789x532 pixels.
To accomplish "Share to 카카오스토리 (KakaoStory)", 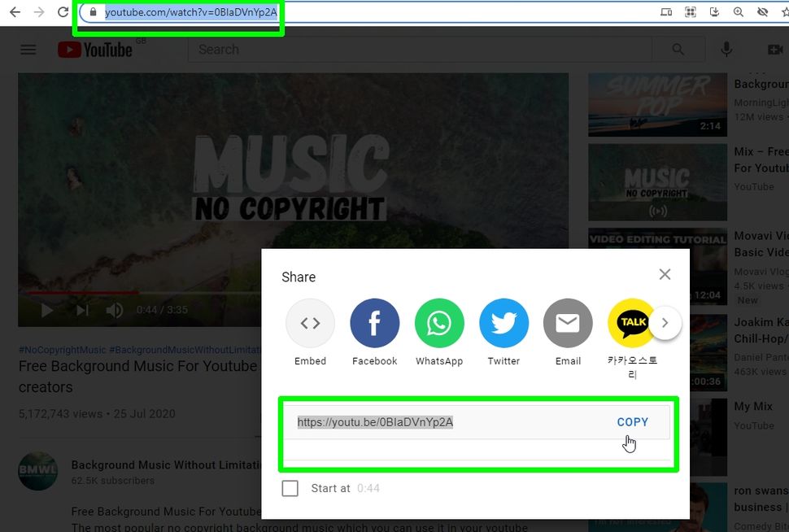I will [632, 322].
